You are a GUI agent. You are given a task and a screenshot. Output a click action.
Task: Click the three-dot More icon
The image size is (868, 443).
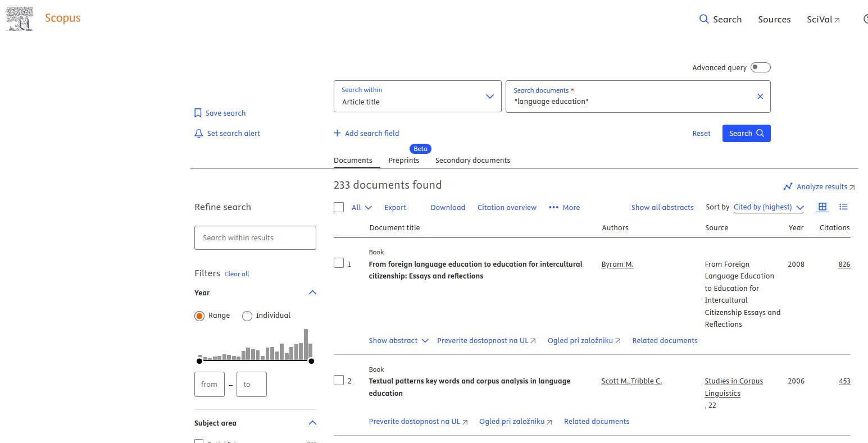click(x=553, y=207)
